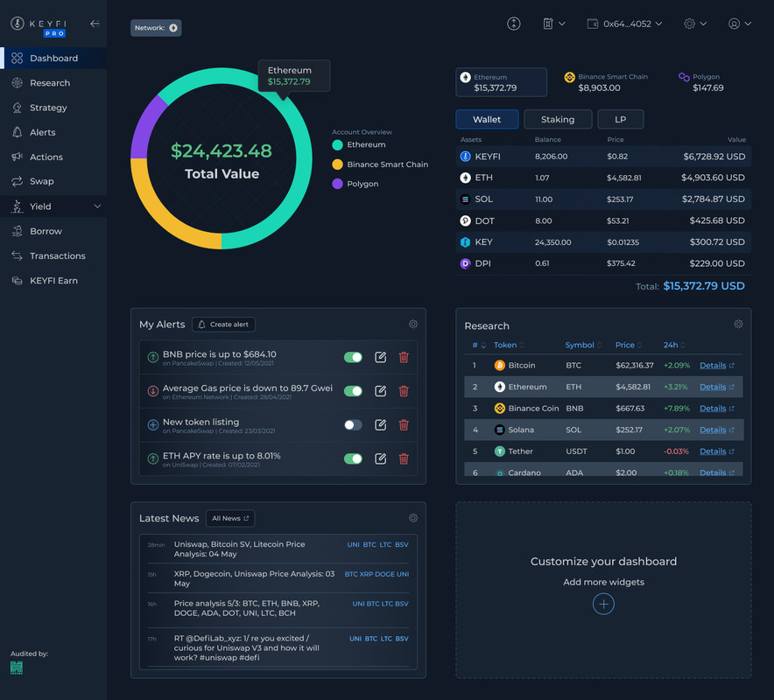
Task: Click the KEYFI asset icon in the wallet table
Action: click(466, 157)
